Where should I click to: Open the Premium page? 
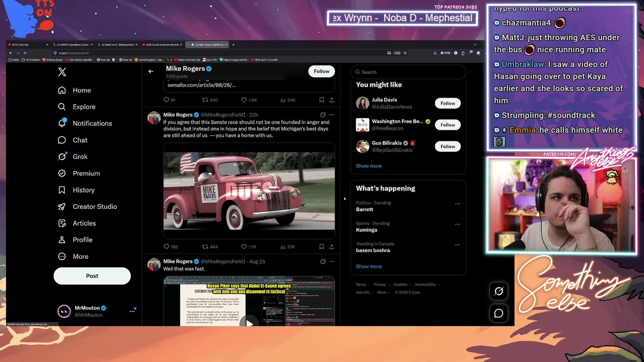click(78, 173)
